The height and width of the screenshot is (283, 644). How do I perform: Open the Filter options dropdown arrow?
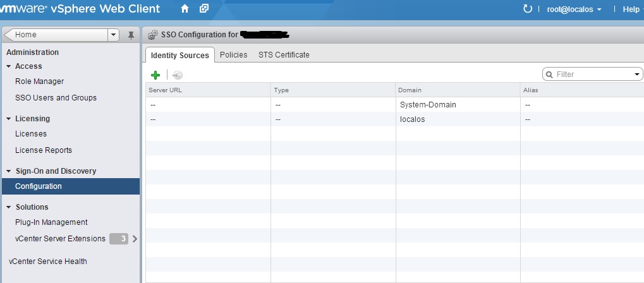tap(636, 75)
